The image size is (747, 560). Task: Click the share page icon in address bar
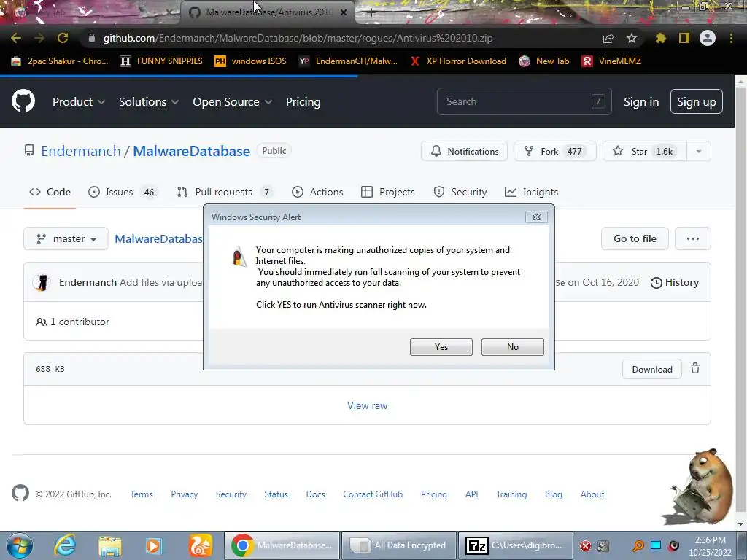608,38
